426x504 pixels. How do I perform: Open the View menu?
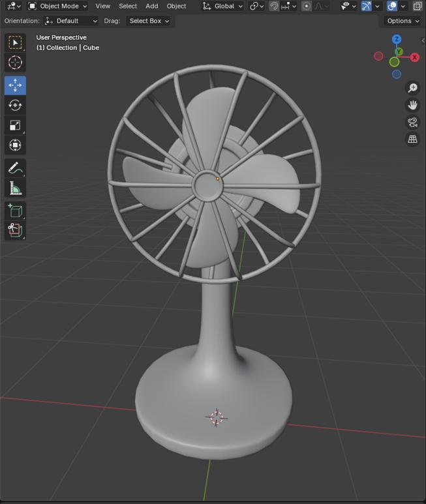[x=102, y=6]
